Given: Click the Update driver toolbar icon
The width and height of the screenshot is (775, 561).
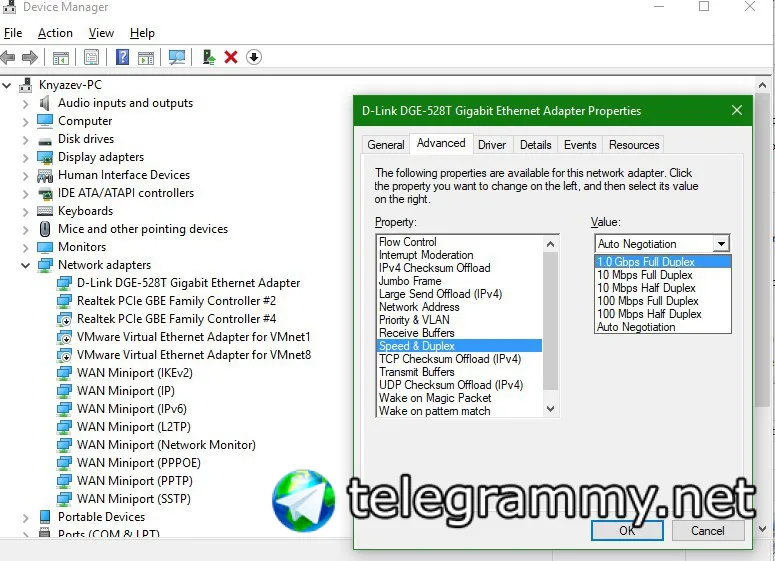Looking at the screenshot, I should [x=209, y=57].
